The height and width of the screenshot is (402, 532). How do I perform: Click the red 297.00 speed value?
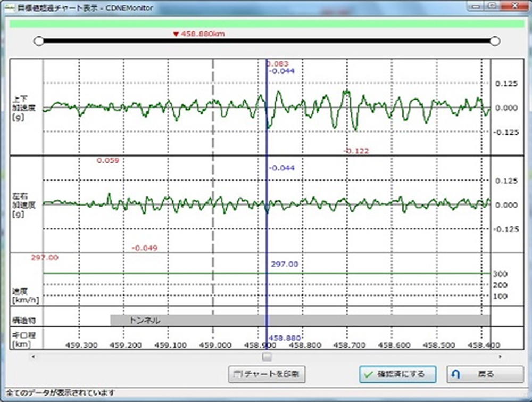tap(45, 257)
